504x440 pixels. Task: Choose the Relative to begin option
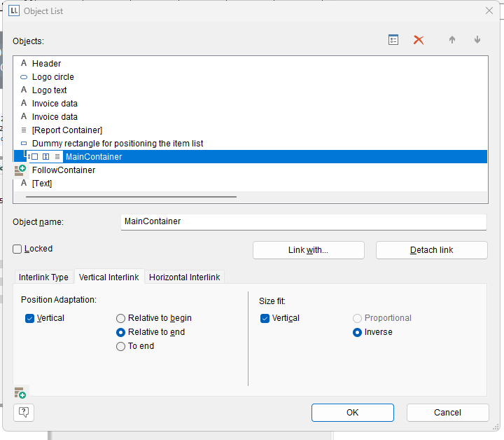121,318
